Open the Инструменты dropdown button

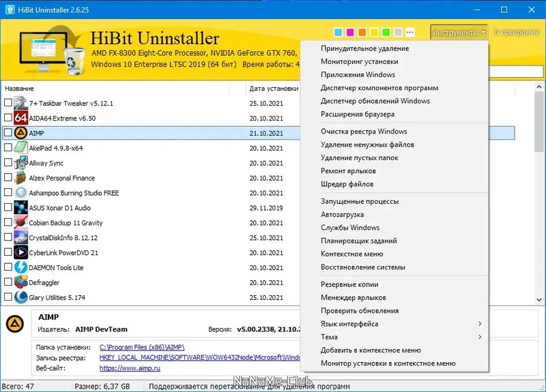459,32
